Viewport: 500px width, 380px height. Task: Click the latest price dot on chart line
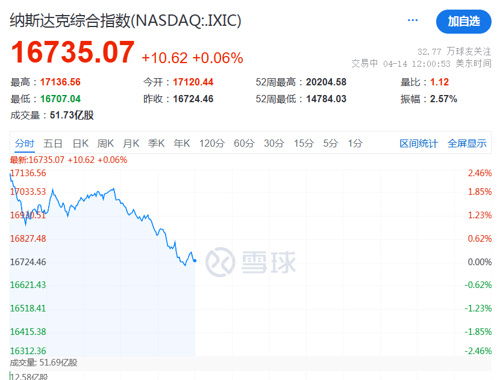[195, 261]
